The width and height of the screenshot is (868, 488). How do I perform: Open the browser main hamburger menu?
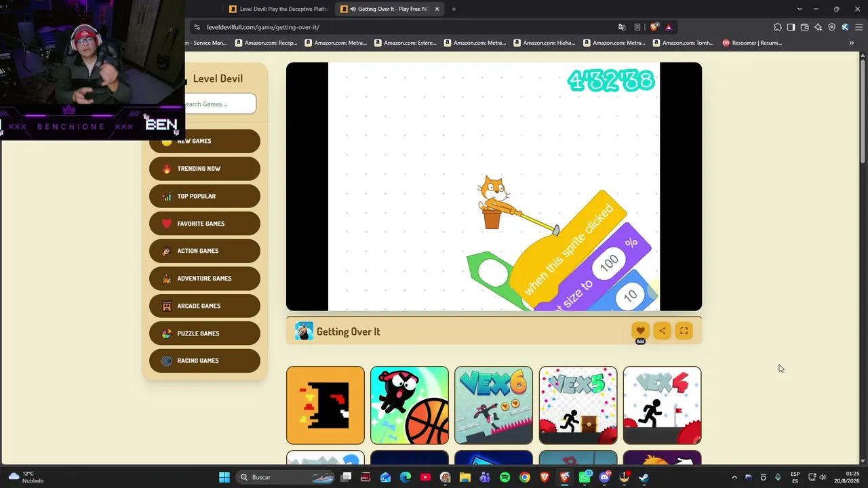click(859, 27)
